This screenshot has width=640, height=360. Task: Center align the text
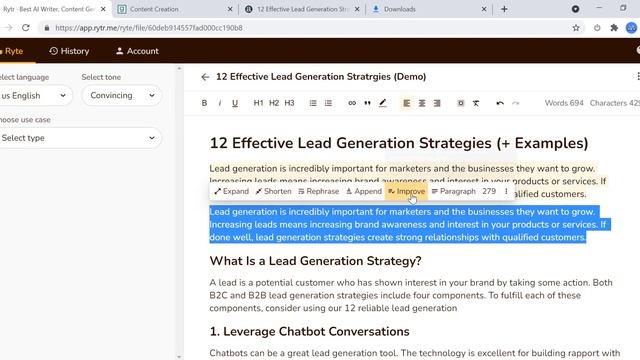click(422, 103)
